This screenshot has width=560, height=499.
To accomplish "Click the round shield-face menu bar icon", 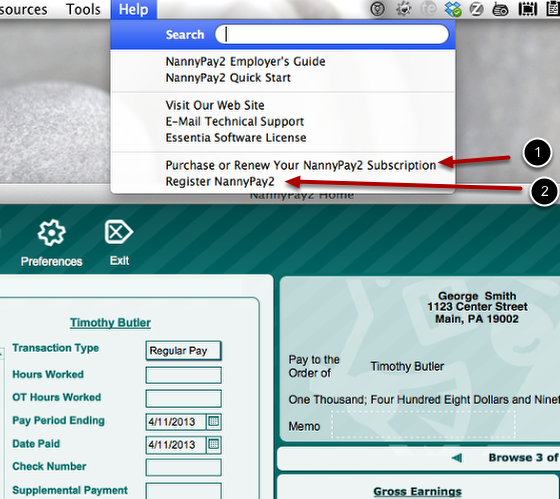I will [x=378, y=9].
